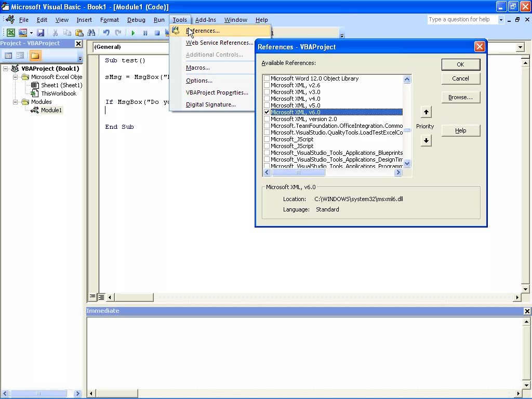Click the Priority up arrow button
532x399 pixels.
tap(426, 112)
